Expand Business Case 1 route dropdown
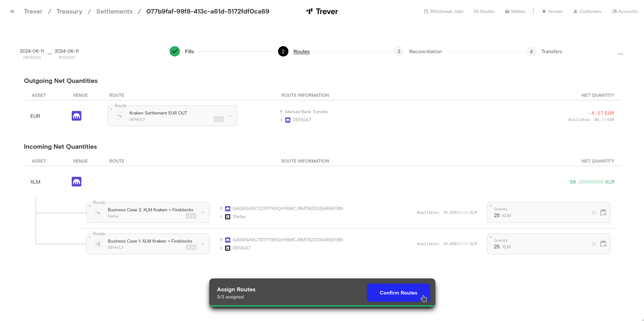Screen dimensions: 644x321 point(203,244)
